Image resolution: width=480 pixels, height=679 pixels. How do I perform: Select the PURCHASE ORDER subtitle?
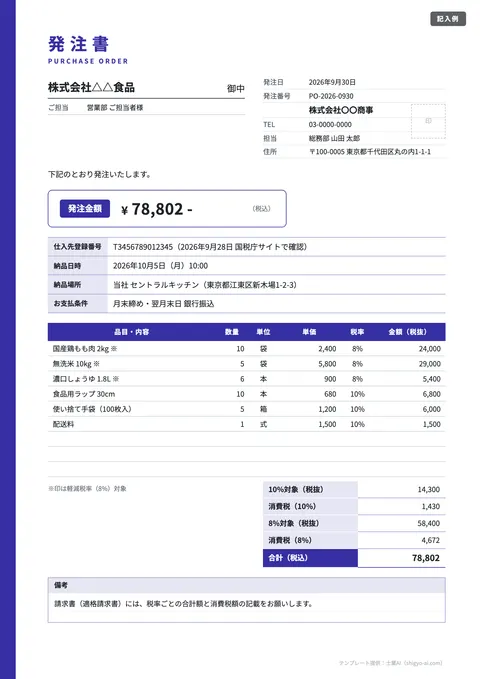(x=88, y=61)
